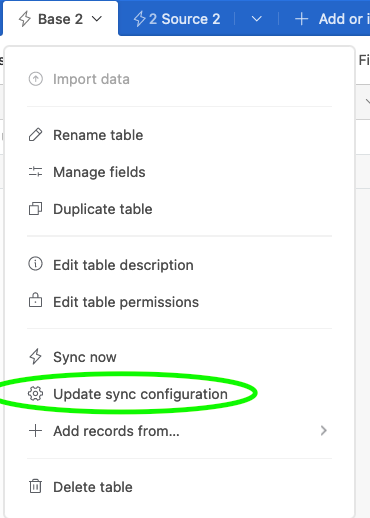
Task: Select Edit table description text
Action: pos(123,265)
